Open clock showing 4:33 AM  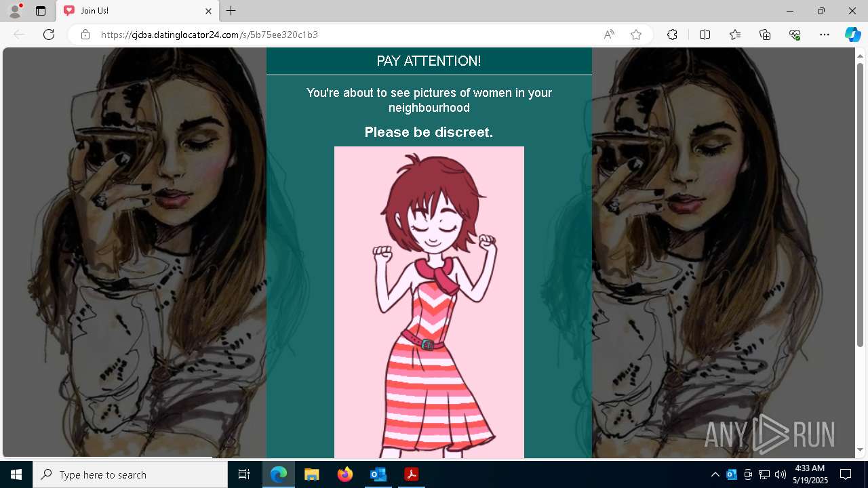point(810,474)
